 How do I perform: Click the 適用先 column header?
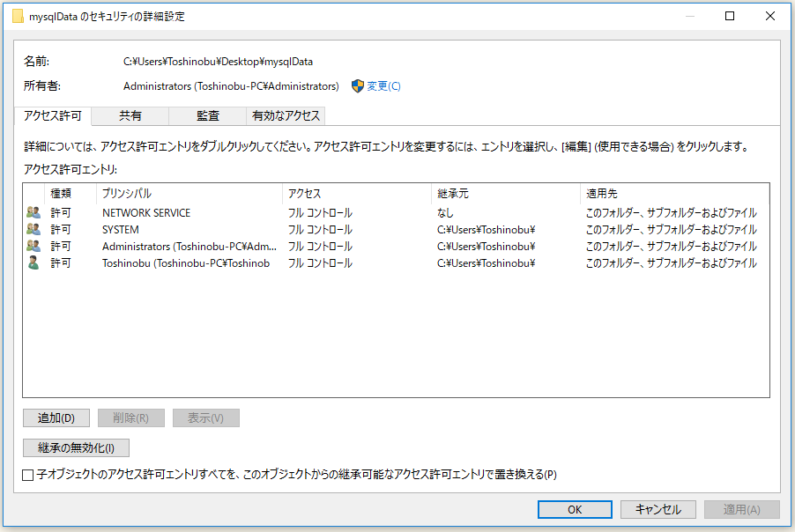[674, 194]
